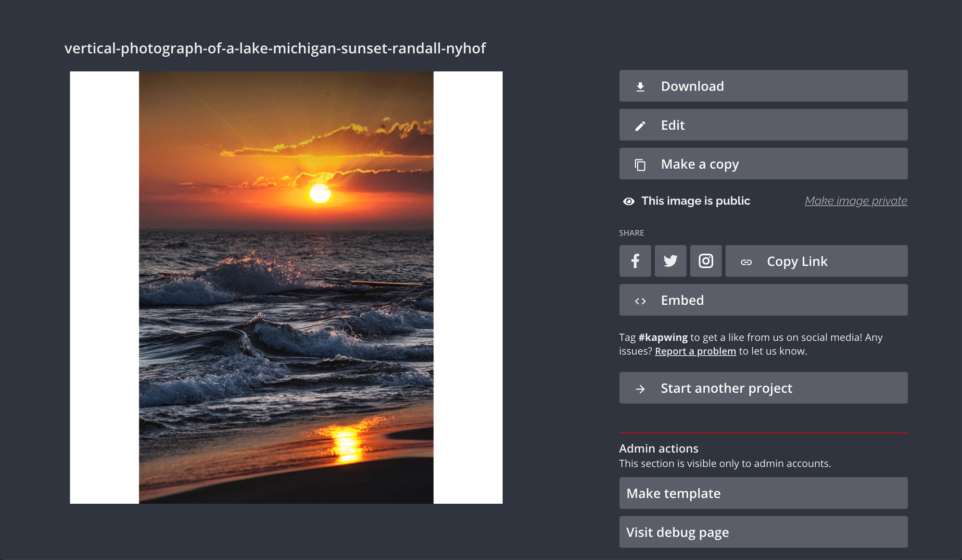Share to Instagram
This screenshot has width=962, height=560.
pyautogui.click(x=706, y=261)
